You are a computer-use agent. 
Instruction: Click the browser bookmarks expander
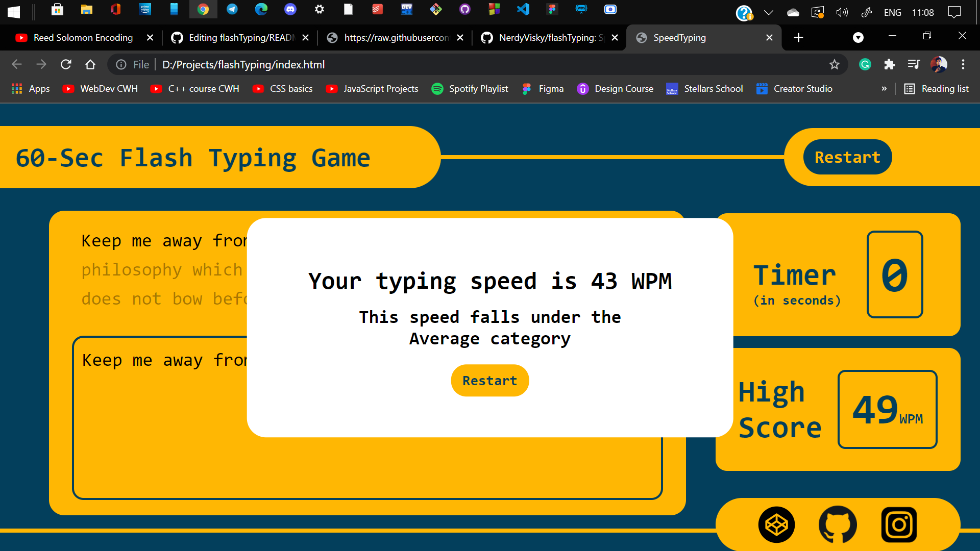(x=886, y=89)
